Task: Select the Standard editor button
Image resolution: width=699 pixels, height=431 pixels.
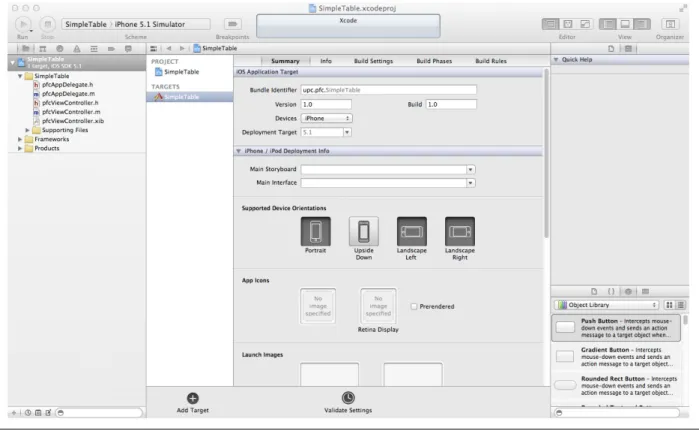Action: tap(551, 24)
